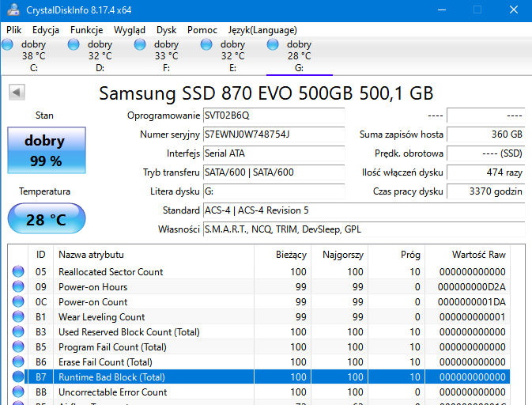Open the Edycja menu
This screenshot has width=532, height=405.
click(46, 30)
